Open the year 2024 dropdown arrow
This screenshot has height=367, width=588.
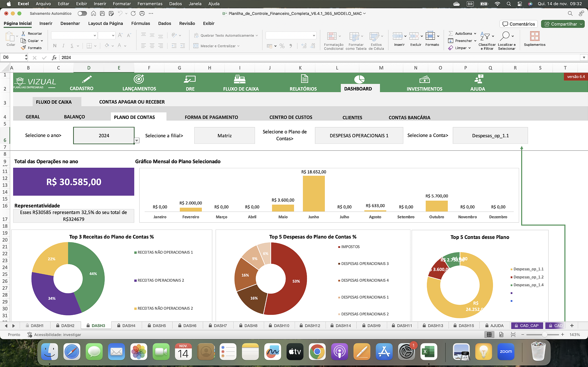tap(137, 141)
